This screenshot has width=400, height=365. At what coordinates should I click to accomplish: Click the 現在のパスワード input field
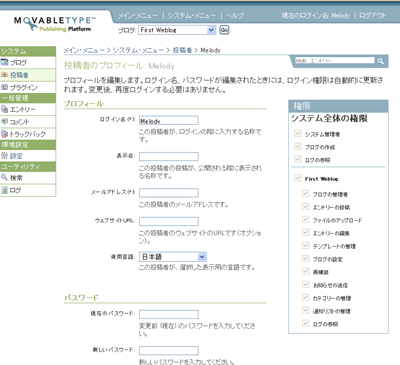pyautogui.click(x=169, y=314)
